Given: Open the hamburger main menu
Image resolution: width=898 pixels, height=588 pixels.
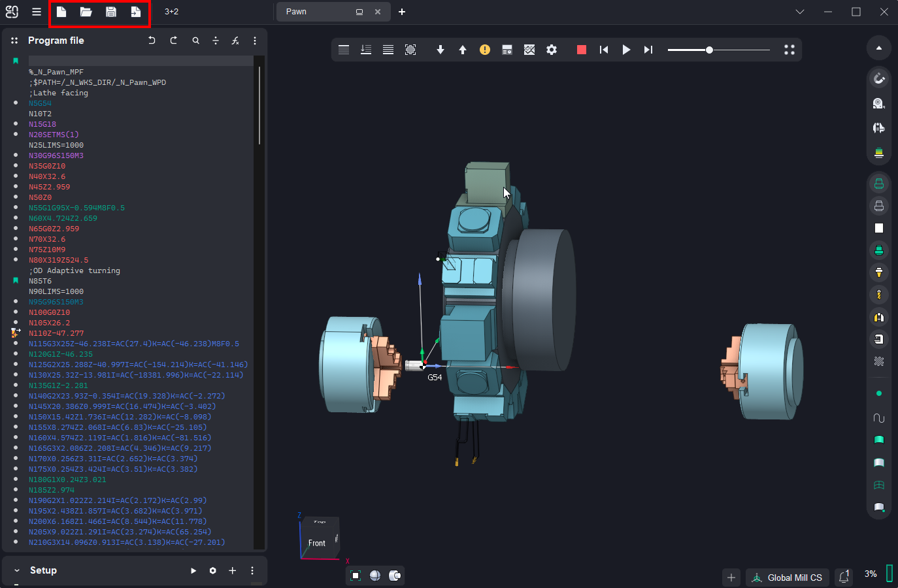Looking at the screenshot, I should tap(37, 12).
